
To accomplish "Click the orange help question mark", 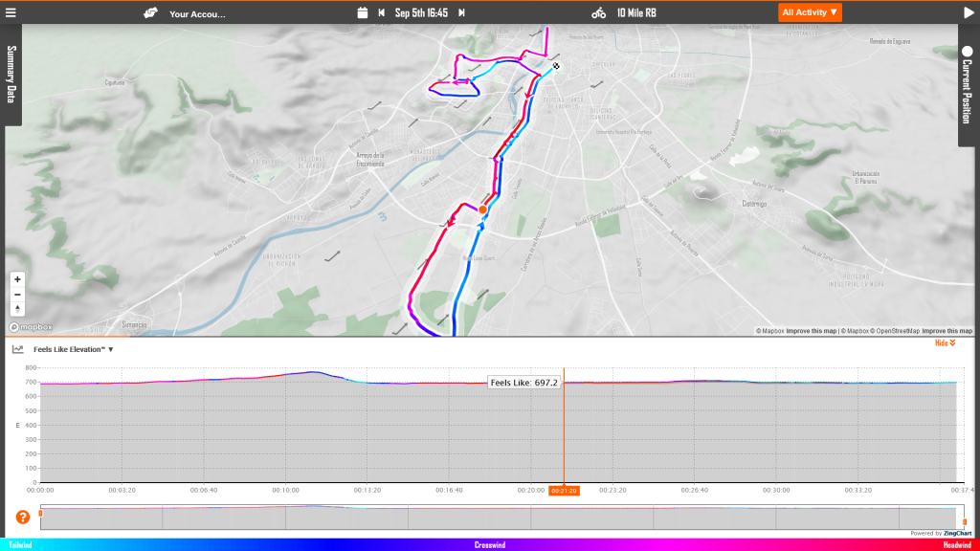I will [23, 518].
